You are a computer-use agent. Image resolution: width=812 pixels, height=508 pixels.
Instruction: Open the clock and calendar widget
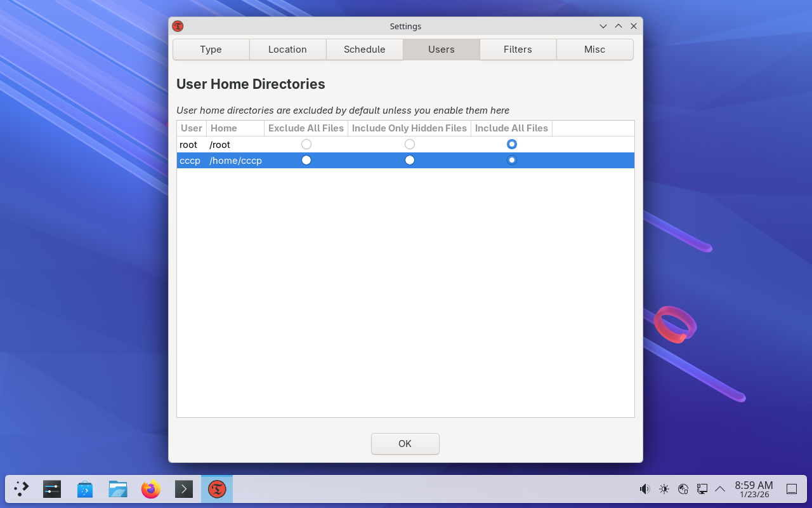[x=754, y=489]
